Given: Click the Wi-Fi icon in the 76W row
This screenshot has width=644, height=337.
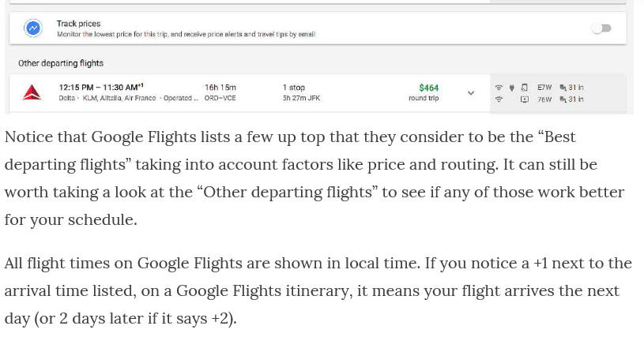Looking at the screenshot, I should 499,99.
